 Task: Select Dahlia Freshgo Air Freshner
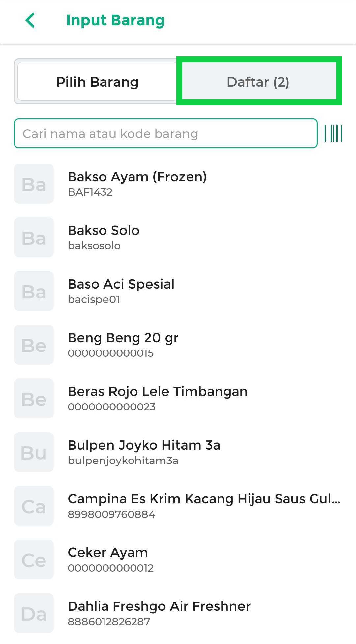point(159,613)
